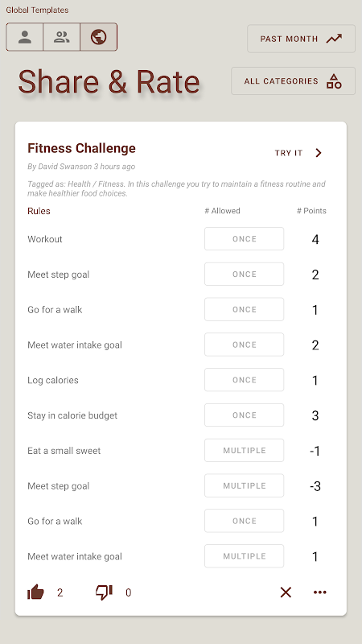
Task: Open the All Categories filter dropdown
Action: click(x=293, y=81)
